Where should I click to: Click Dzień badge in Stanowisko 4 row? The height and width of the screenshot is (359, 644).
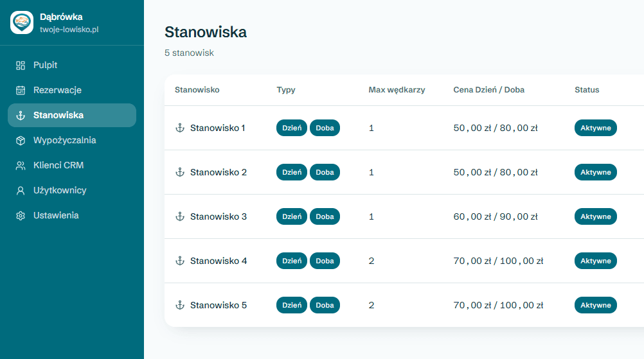click(x=292, y=261)
